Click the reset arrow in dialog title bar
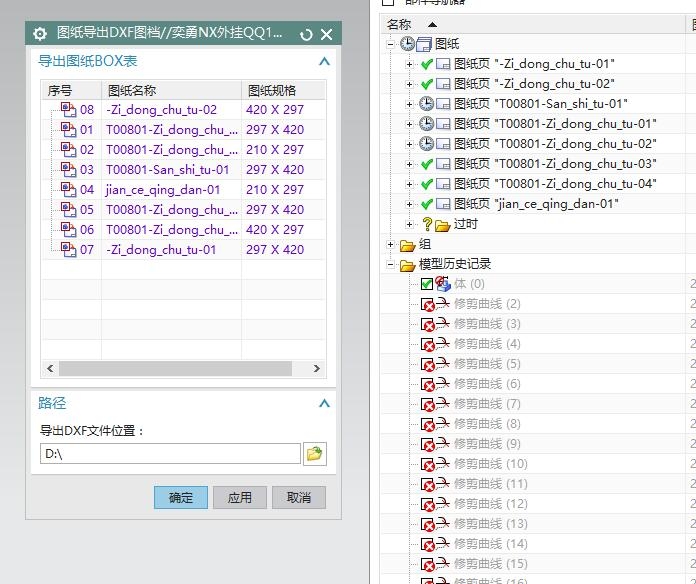 click(306, 35)
